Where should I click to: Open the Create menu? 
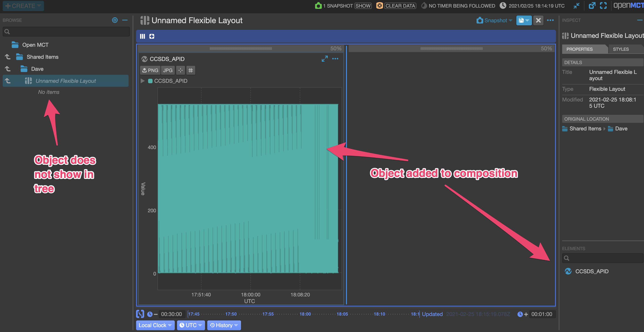[23, 6]
